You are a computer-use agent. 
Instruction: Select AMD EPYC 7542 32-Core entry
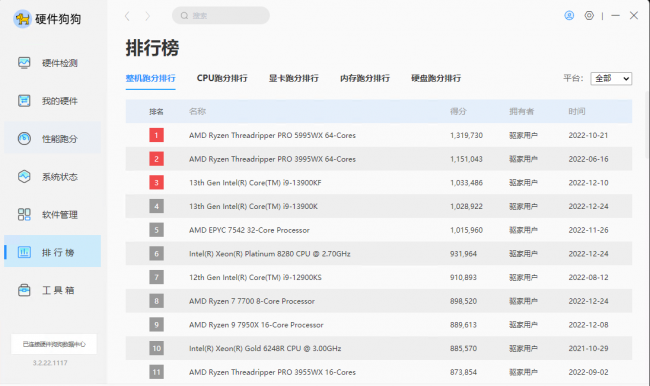click(379, 230)
